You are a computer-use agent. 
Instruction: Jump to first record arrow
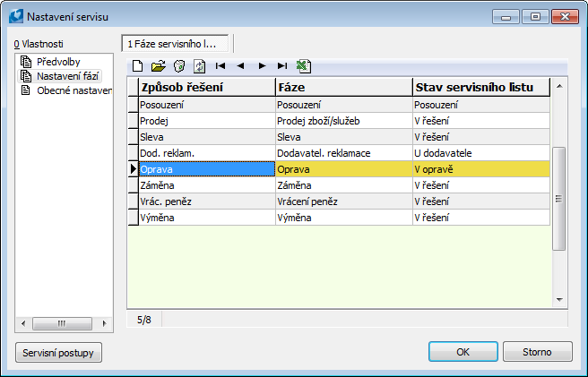pyautogui.click(x=220, y=66)
